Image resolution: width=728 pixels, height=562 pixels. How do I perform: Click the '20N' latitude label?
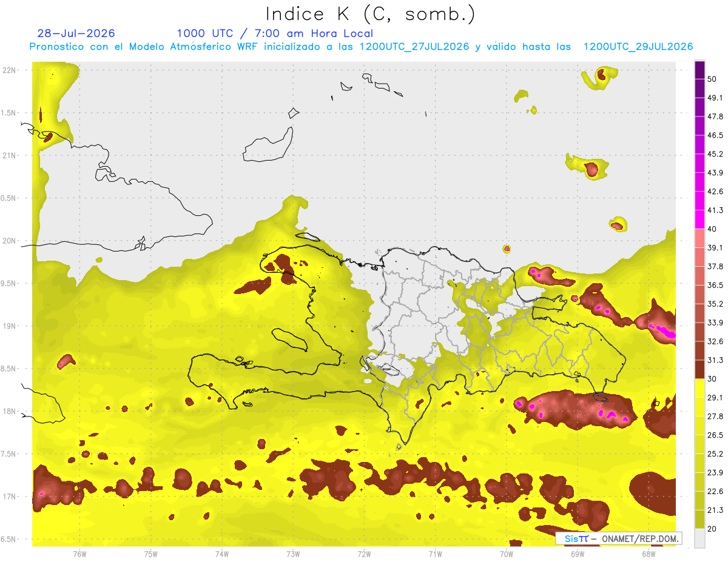tap(10, 241)
